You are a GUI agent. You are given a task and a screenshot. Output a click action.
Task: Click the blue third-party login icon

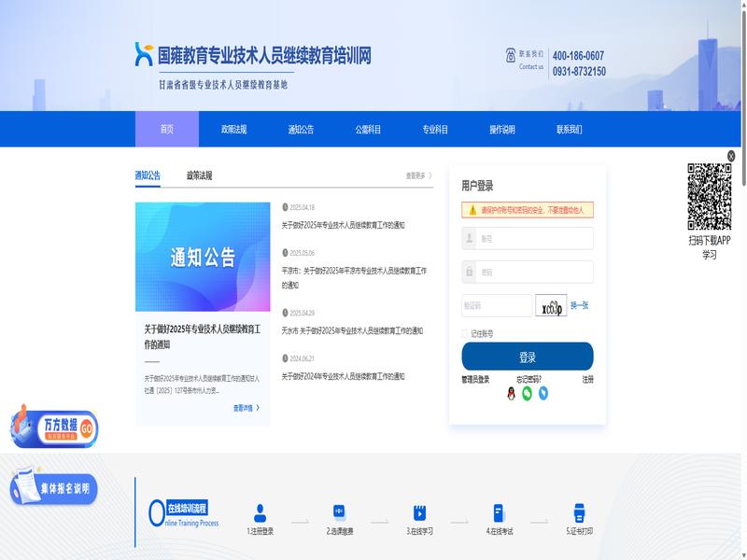tap(543, 394)
